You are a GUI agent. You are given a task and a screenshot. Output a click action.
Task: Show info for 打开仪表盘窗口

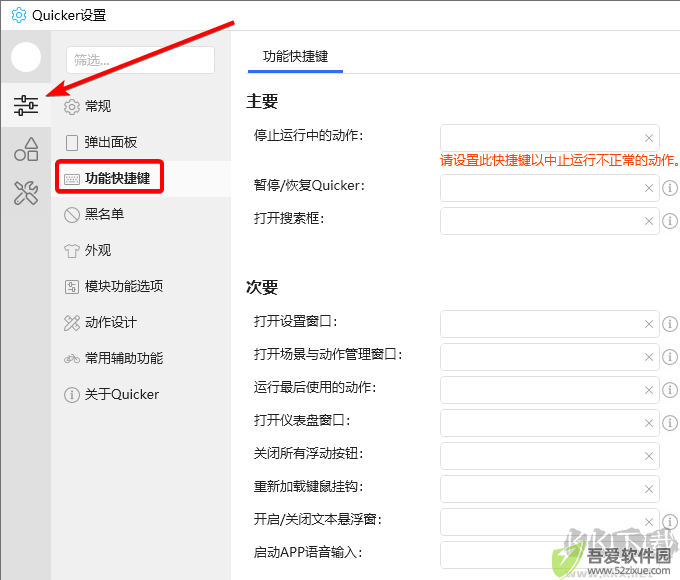click(670, 423)
